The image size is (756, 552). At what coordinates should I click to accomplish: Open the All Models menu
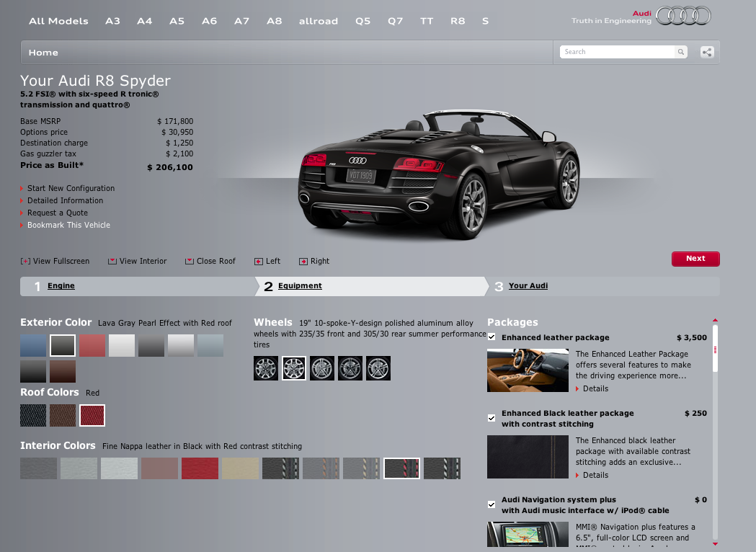(x=58, y=21)
